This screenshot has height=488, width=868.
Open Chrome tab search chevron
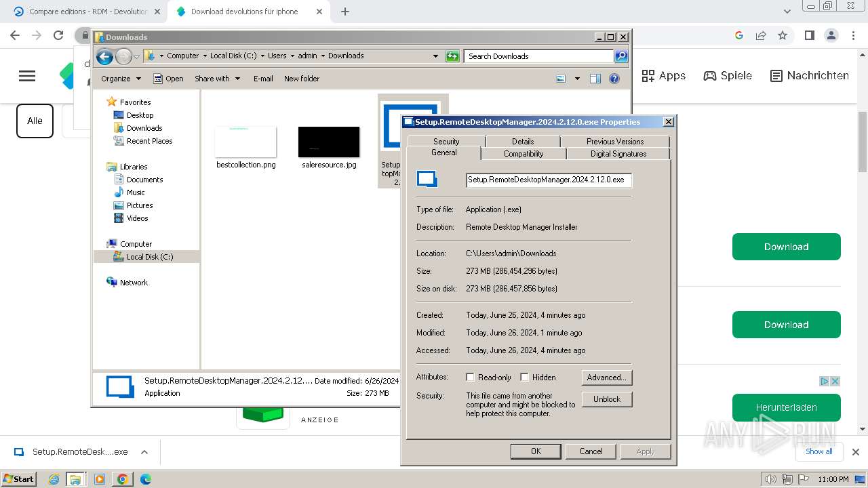point(787,12)
